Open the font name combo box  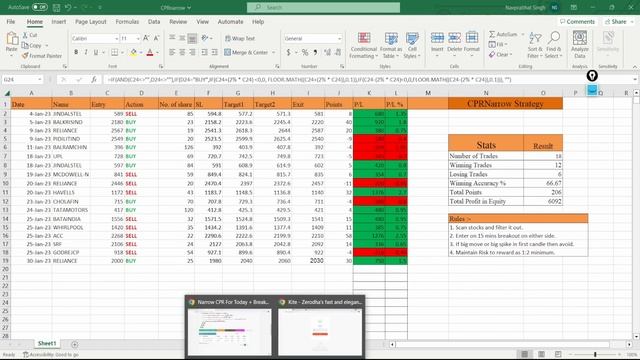coord(95,38)
